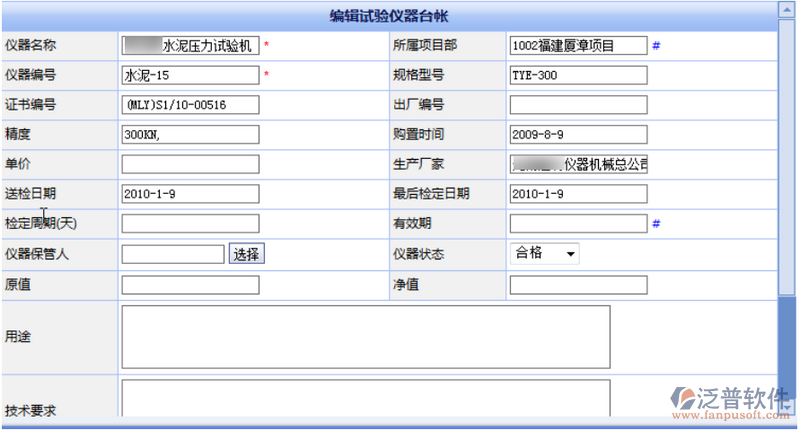
Task: Click the # icon beside 有效期 field
Action: pyautogui.click(x=656, y=224)
